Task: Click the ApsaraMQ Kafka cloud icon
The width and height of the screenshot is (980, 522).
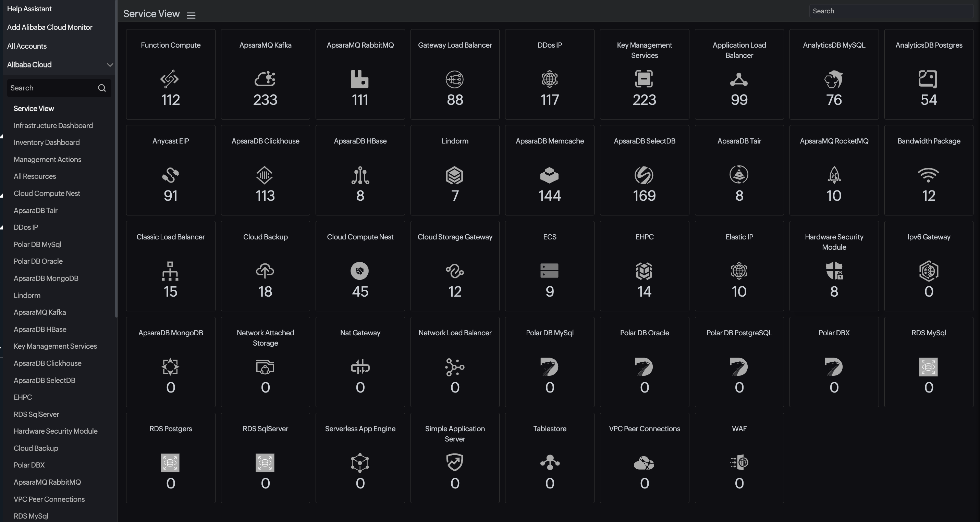Action: coord(265,79)
